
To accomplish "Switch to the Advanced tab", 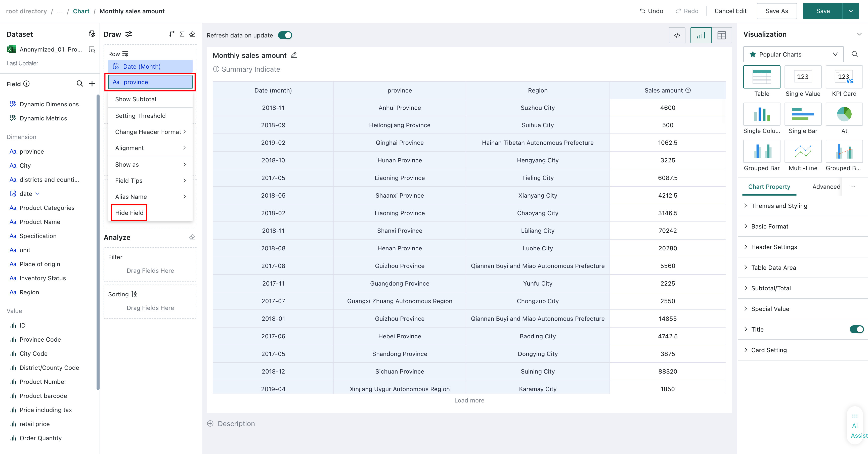I will tap(826, 187).
